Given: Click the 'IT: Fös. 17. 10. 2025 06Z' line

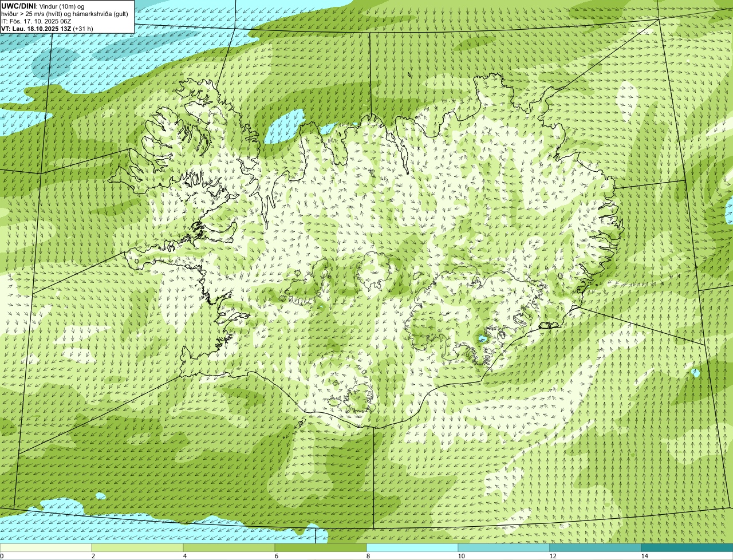Looking at the screenshot, I should (x=36, y=21).
